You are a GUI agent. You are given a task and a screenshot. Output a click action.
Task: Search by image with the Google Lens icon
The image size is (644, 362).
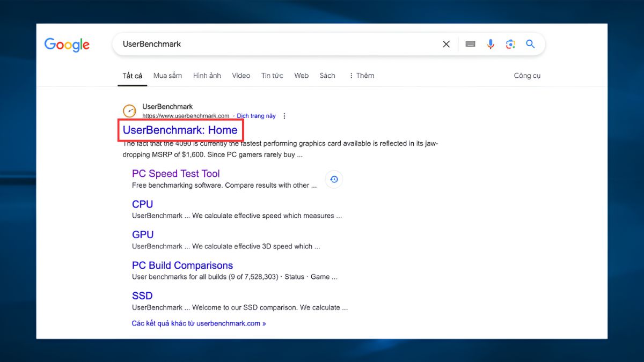coord(510,44)
